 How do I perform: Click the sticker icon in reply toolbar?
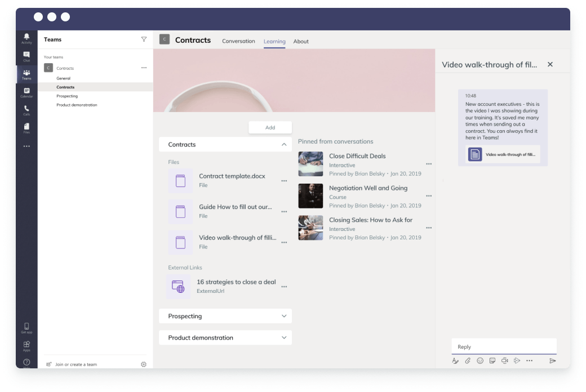point(492,360)
